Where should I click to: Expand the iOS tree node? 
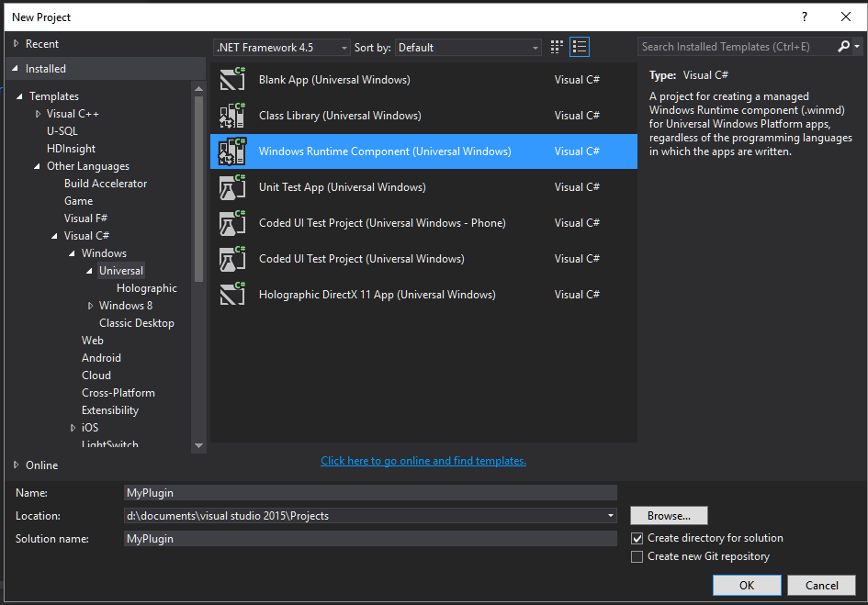click(73, 427)
